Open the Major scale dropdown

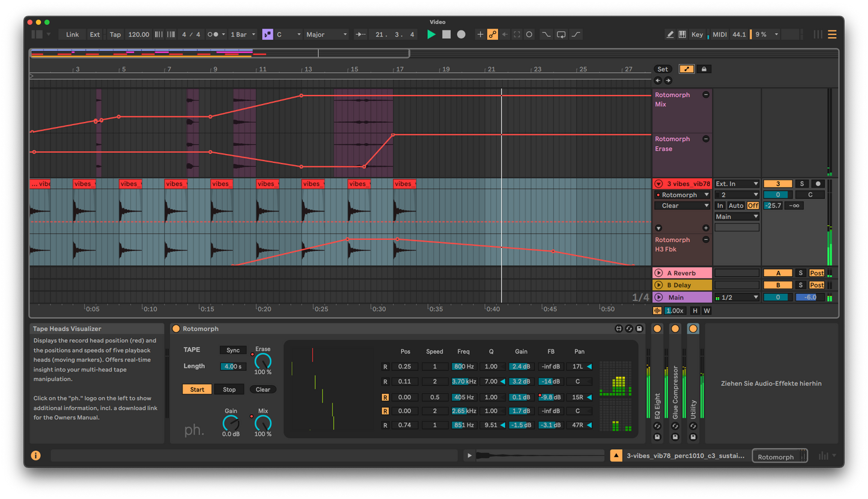point(326,35)
